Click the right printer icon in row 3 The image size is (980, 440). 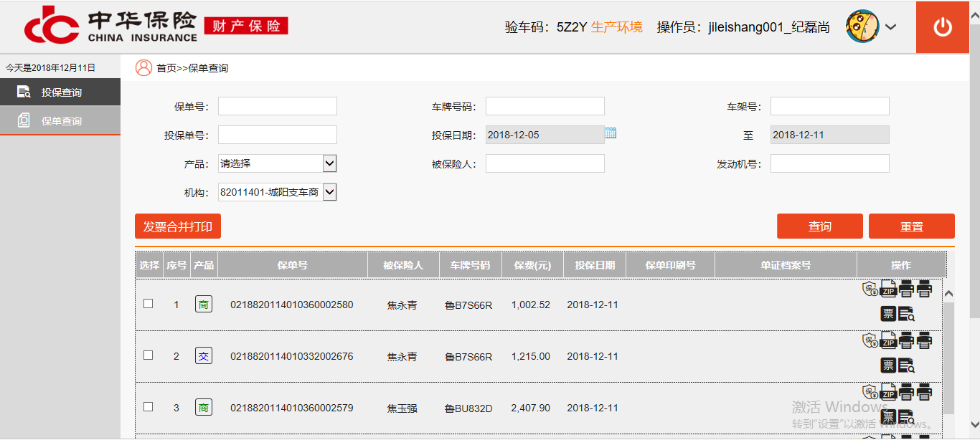924,393
